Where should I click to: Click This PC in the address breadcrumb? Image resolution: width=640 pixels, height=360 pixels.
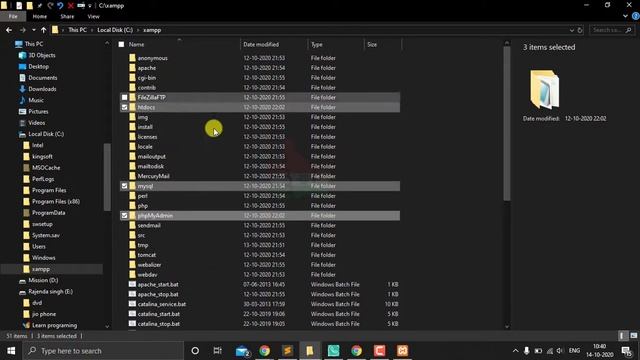point(77,30)
